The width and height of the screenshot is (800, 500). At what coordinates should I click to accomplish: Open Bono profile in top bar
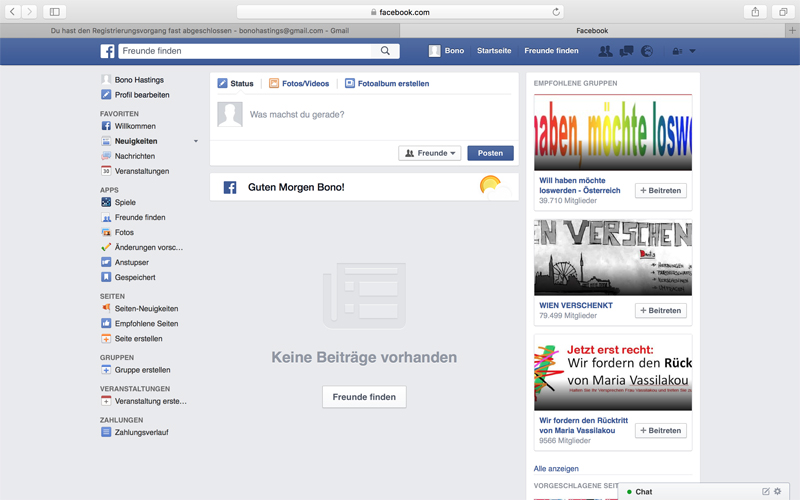tap(446, 51)
